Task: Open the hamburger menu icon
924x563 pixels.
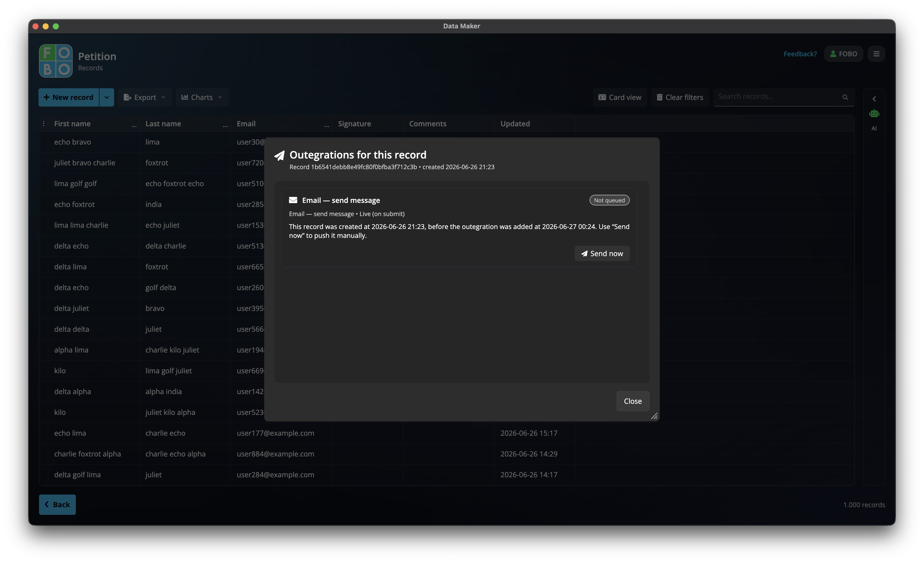Action: [876, 54]
